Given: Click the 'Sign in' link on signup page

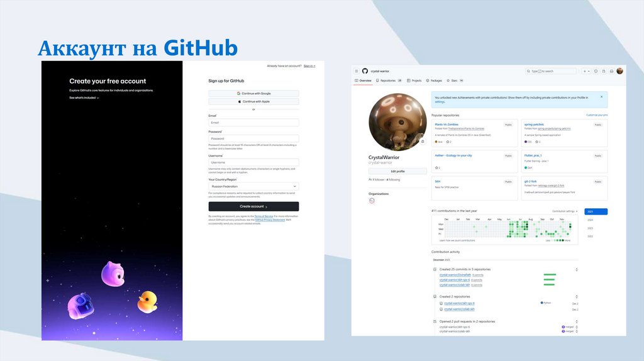Looking at the screenshot, I should (x=309, y=66).
